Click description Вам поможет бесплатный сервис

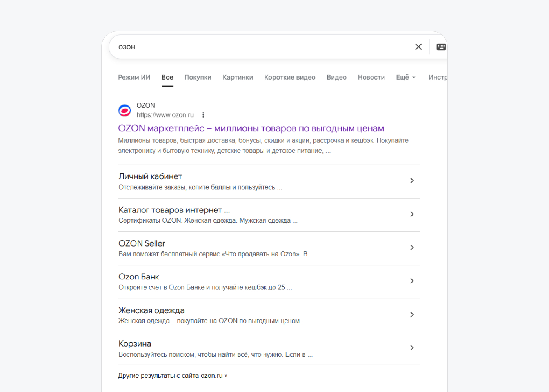pos(216,254)
